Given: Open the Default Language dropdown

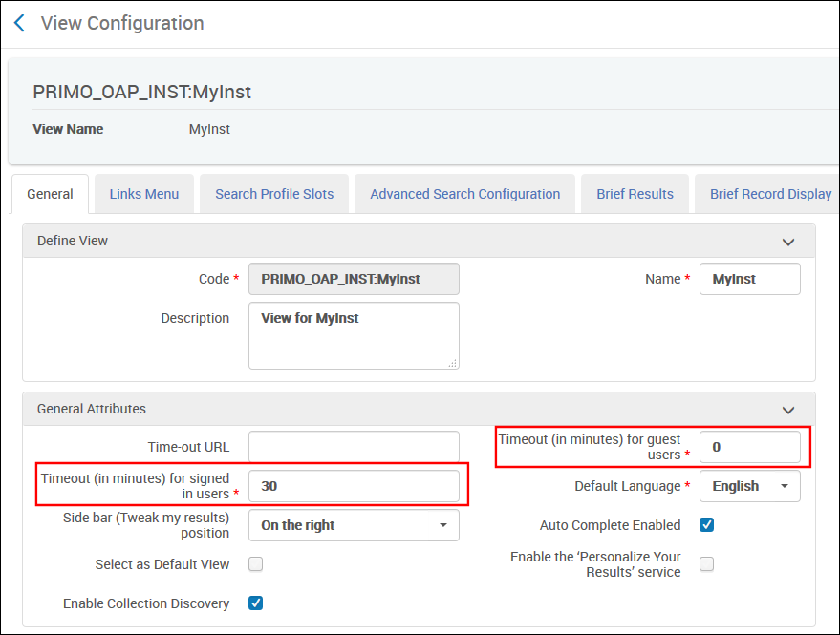Looking at the screenshot, I should click(x=750, y=486).
